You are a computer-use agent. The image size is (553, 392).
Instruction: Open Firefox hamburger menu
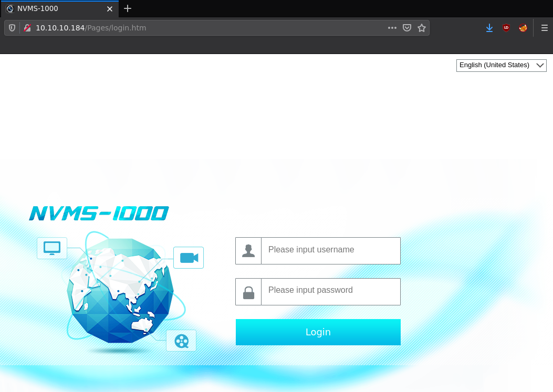pyautogui.click(x=545, y=28)
